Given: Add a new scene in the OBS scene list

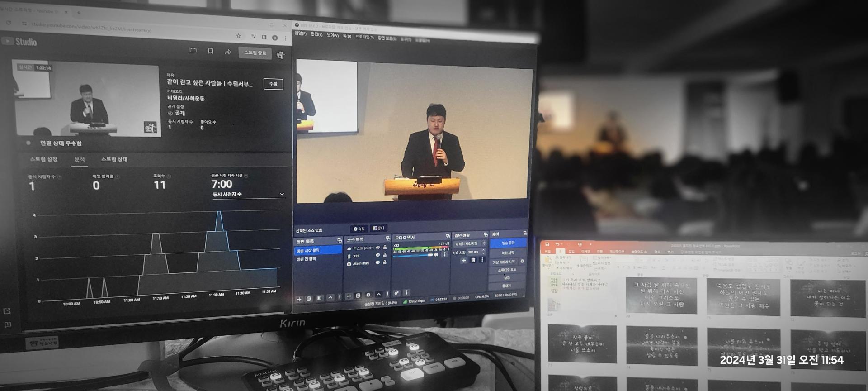Looking at the screenshot, I should [x=299, y=299].
